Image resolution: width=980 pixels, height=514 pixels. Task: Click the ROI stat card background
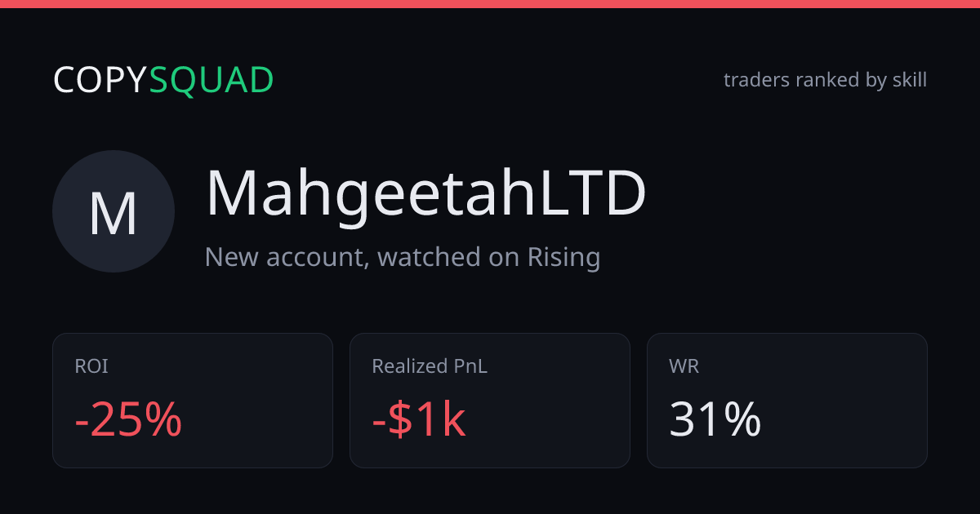coord(193,401)
